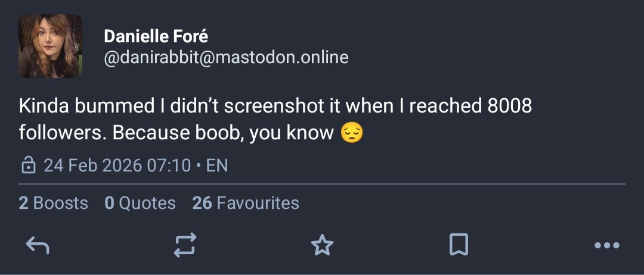Bookmark this post
644x275 pixels.
click(459, 245)
